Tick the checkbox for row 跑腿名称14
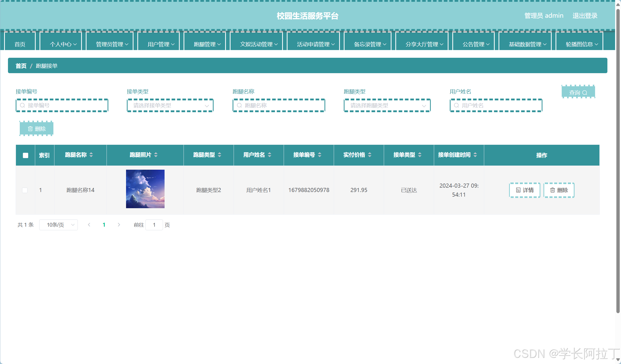This screenshot has width=621, height=364. (25, 190)
